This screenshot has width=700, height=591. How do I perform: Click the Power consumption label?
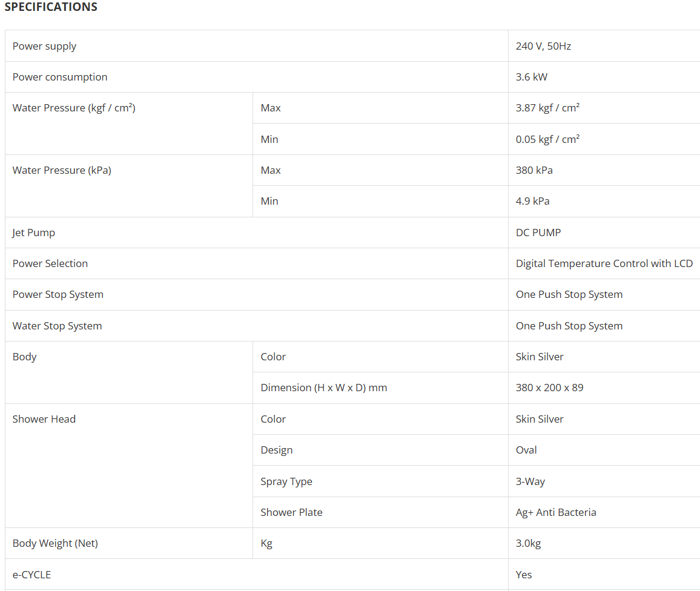(x=60, y=77)
